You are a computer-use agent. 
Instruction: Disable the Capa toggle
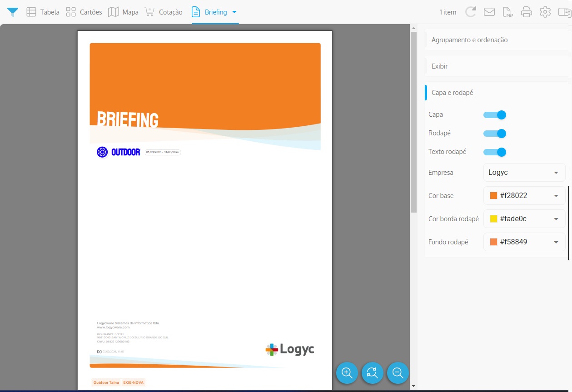tap(495, 115)
